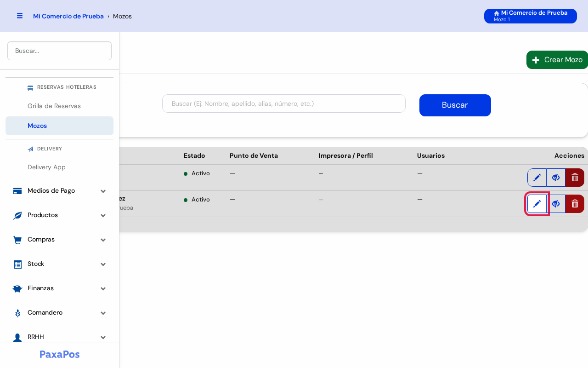This screenshot has width=588, height=368.
Task: Click the Impresora / Perfil column header
Action: tap(346, 155)
